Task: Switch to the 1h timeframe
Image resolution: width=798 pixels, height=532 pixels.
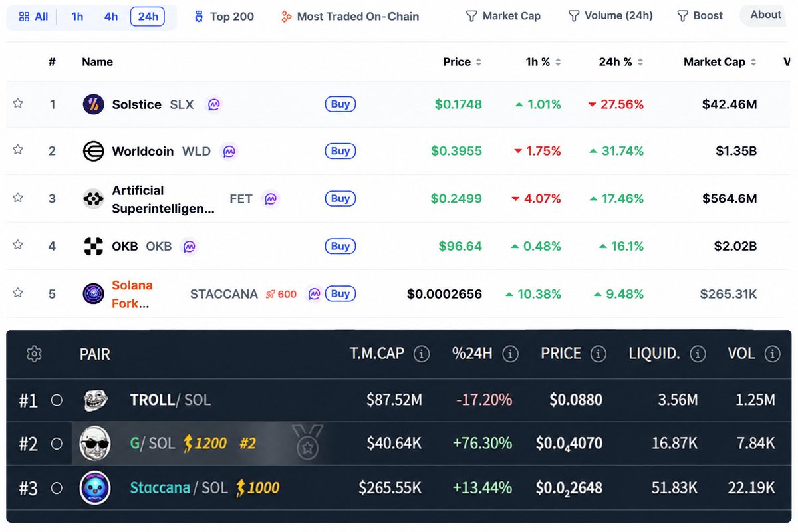Action: point(77,16)
